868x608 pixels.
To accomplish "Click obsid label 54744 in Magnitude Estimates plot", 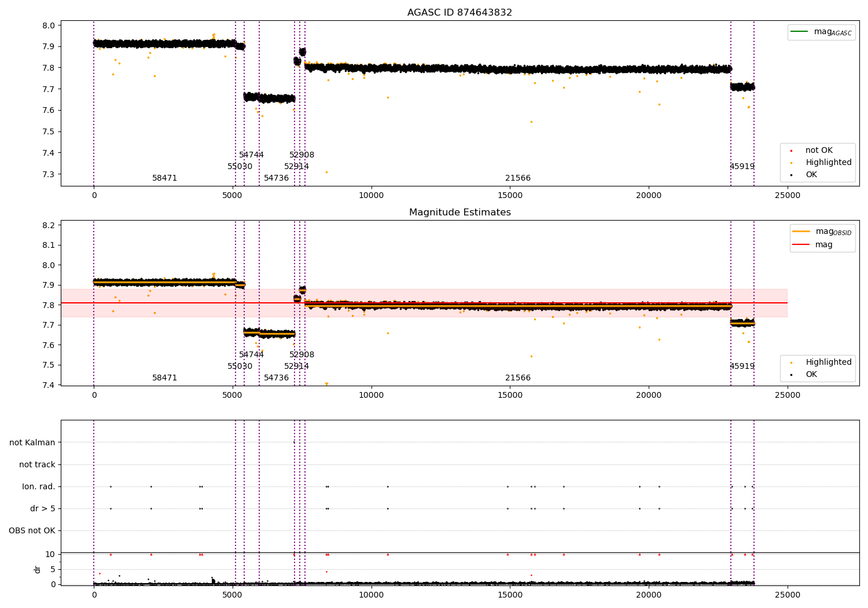I will pyautogui.click(x=251, y=354).
